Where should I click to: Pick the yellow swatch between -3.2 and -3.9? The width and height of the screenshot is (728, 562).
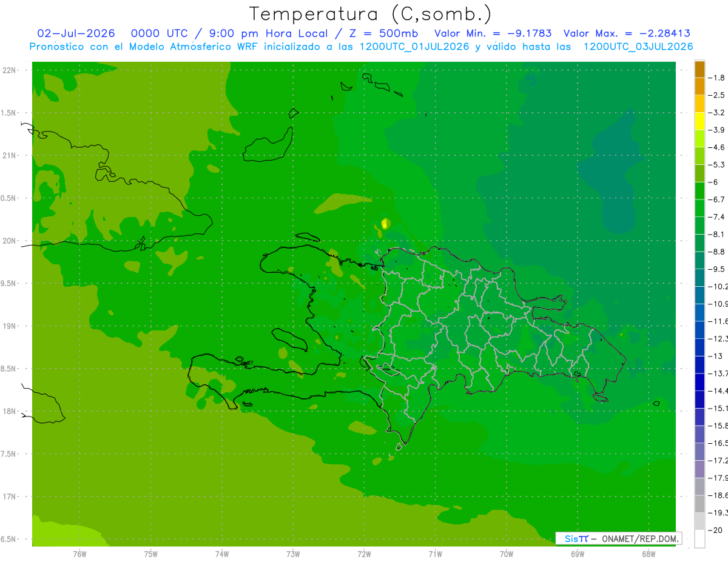coord(699,121)
